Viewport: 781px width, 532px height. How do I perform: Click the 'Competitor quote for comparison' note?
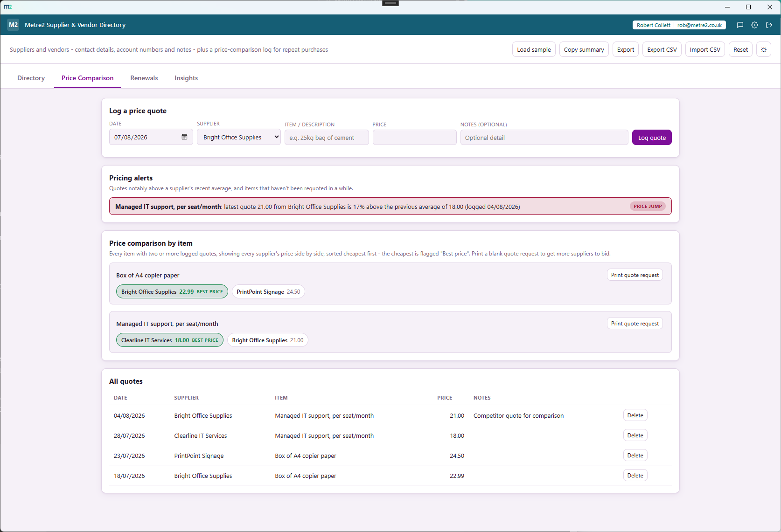click(x=518, y=415)
